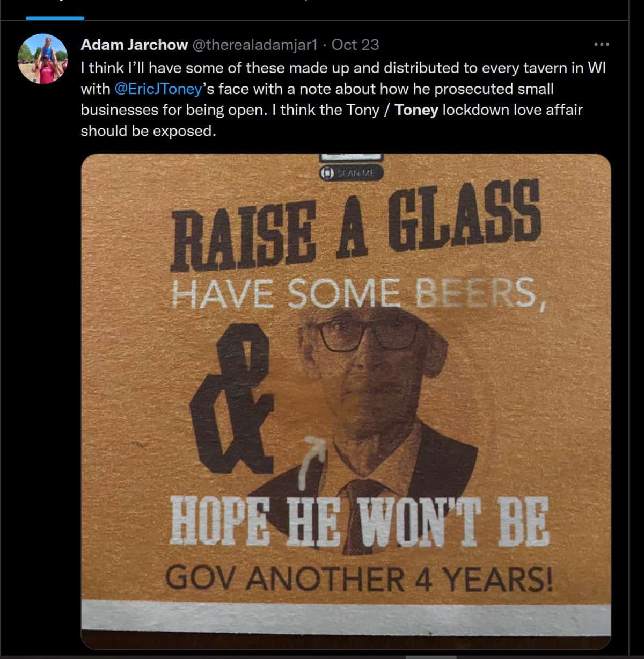This screenshot has width=644, height=659.
Task: Click the 'GOV ANOTHER 4 YEARS!' line
Action: point(358,578)
